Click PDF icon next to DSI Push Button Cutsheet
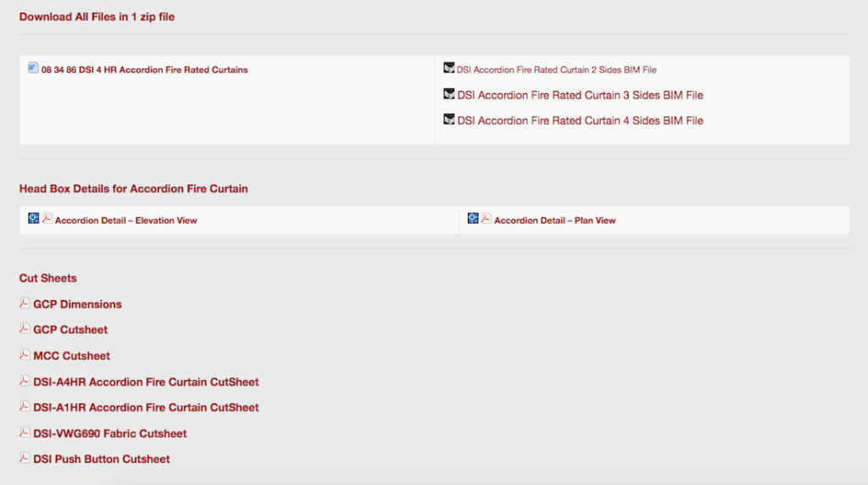Viewport: 868px width, 485px height. click(25, 458)
